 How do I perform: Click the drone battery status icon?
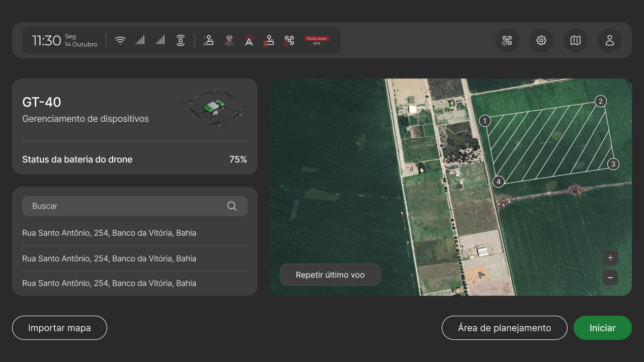tap(289, 40)
